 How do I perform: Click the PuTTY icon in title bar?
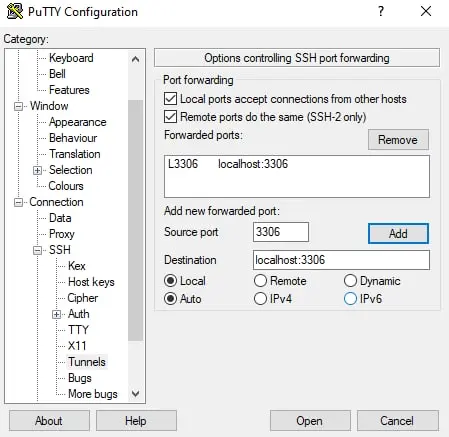(x=15, y=11)
